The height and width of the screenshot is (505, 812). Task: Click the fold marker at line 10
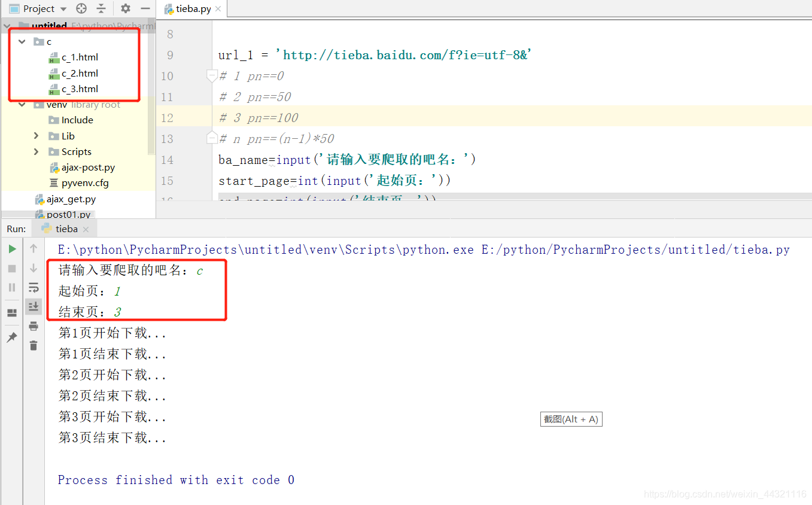pyautogui.click(x=211, y=76)
